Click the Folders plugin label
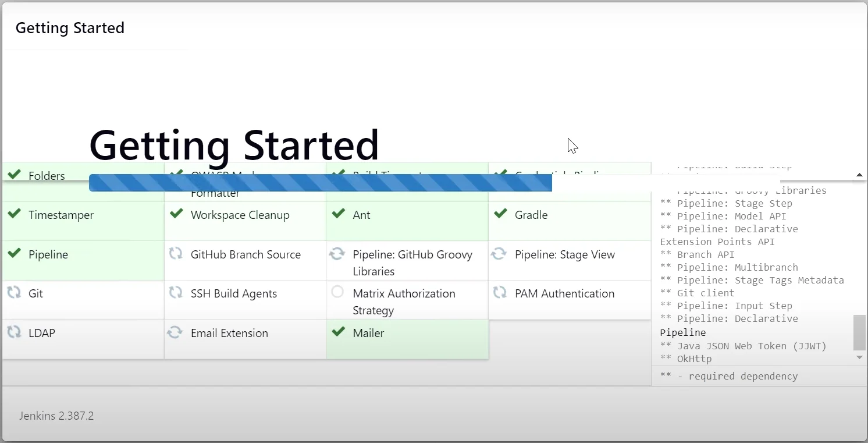 pos(47,176)
